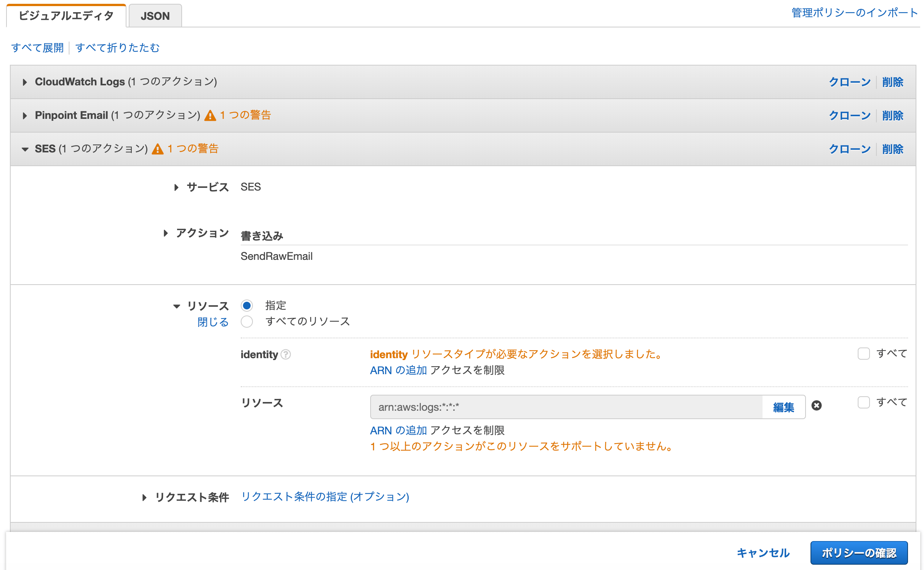The height and width of the screenshot is (570, 924).
Task: Clone the SES statement
Action: pos(850,149)
